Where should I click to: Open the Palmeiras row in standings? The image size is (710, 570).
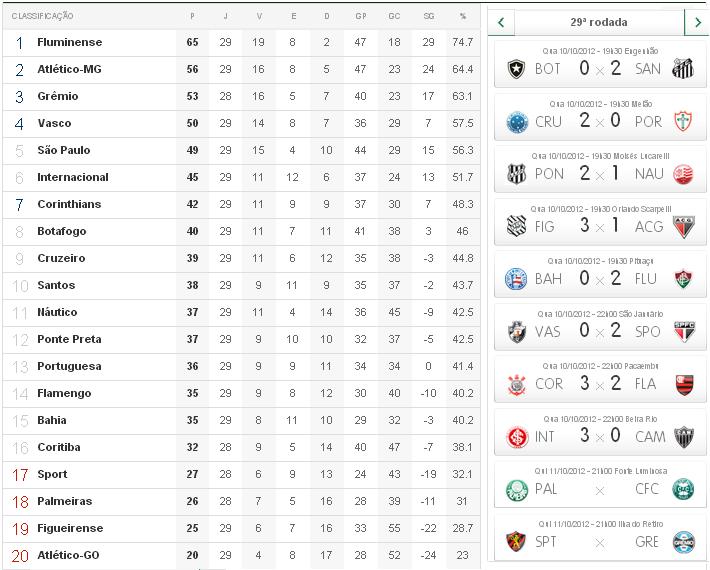pos(64,501)
